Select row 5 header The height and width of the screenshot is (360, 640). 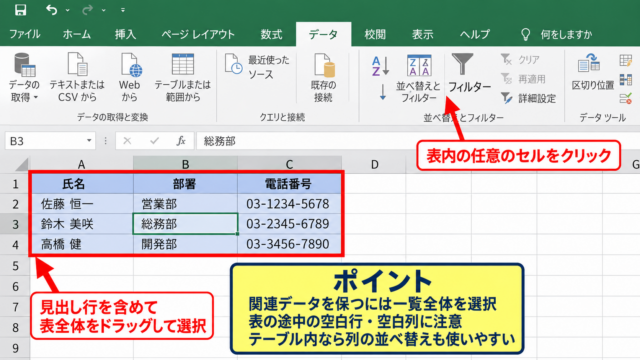(x=15, y=266)
